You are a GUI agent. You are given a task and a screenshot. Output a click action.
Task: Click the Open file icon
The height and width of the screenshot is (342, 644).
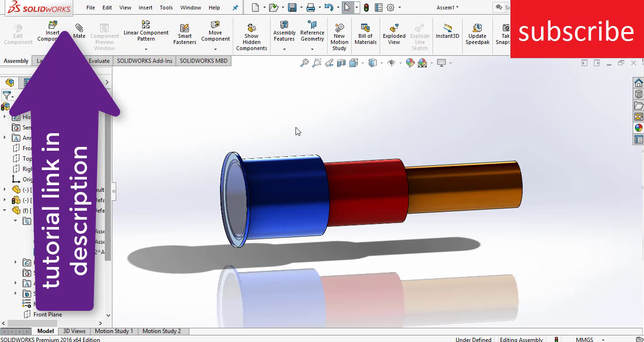click(x=273, y=8)
